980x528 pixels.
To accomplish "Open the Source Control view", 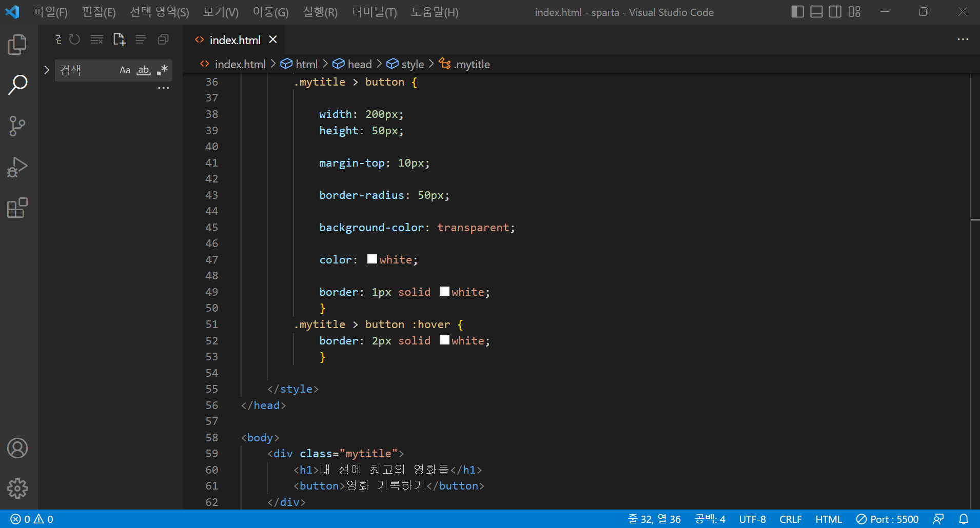I will click(17, 126).
